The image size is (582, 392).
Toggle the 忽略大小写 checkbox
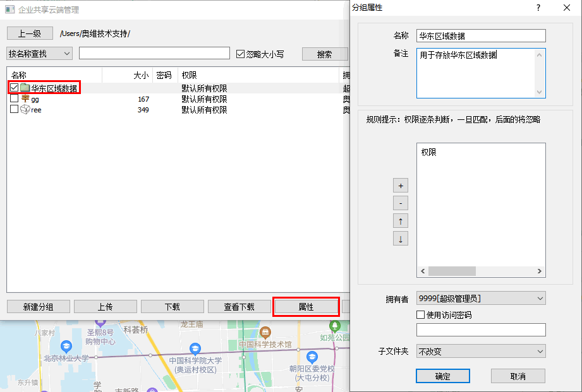click(240, 54)
